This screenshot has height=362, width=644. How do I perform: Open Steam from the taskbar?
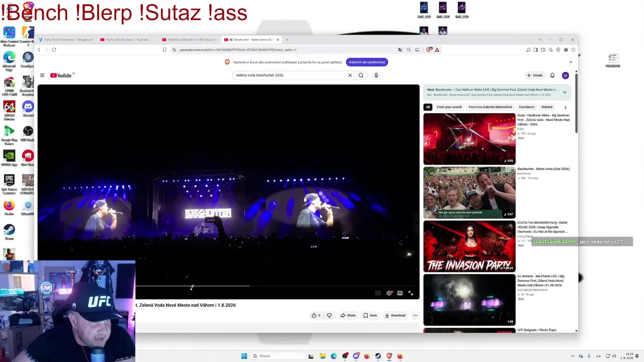(378, 356)
